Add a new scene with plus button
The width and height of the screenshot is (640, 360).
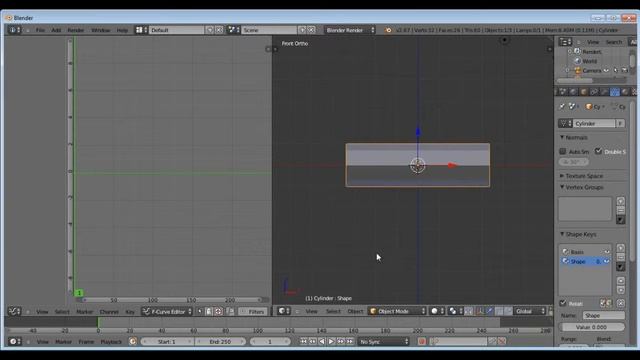[302, 30]
